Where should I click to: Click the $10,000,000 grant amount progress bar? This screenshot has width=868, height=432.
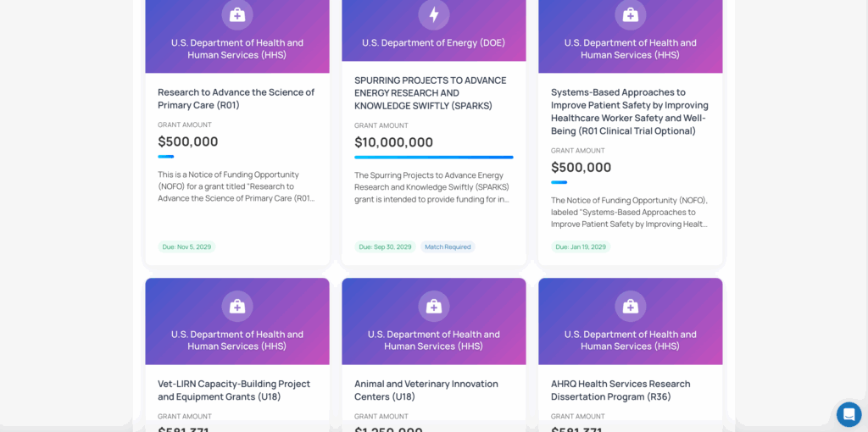[x=434, y=157]
